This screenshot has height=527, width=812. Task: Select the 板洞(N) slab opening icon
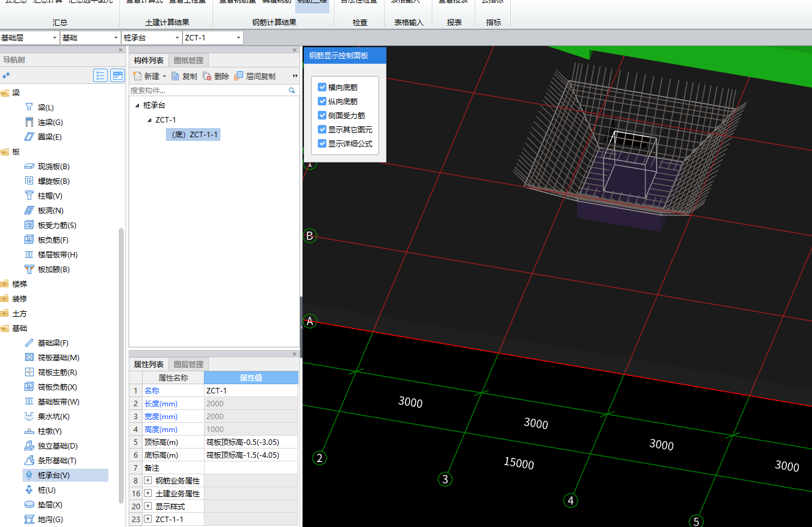[x=29, y=210]
